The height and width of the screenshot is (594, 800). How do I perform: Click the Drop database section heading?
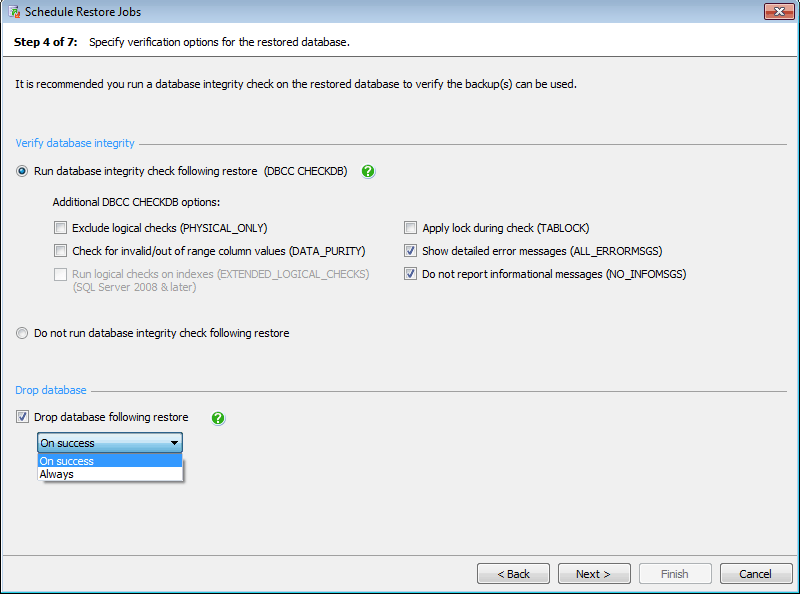[51, 390]
